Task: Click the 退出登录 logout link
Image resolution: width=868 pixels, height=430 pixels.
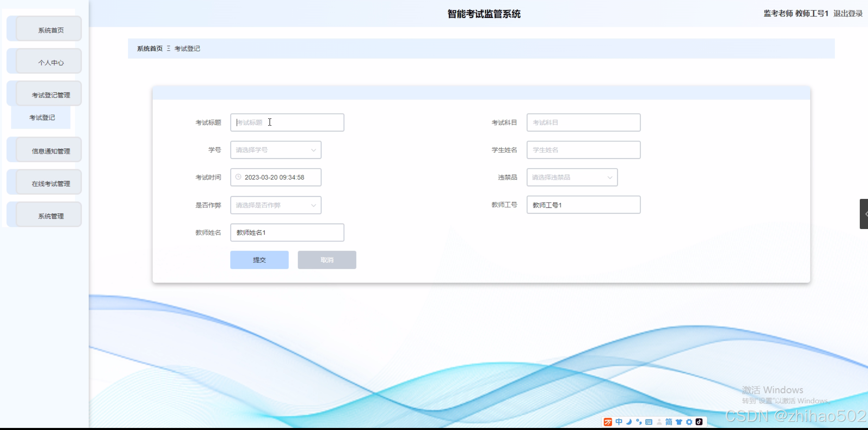Action: point(847,14)
